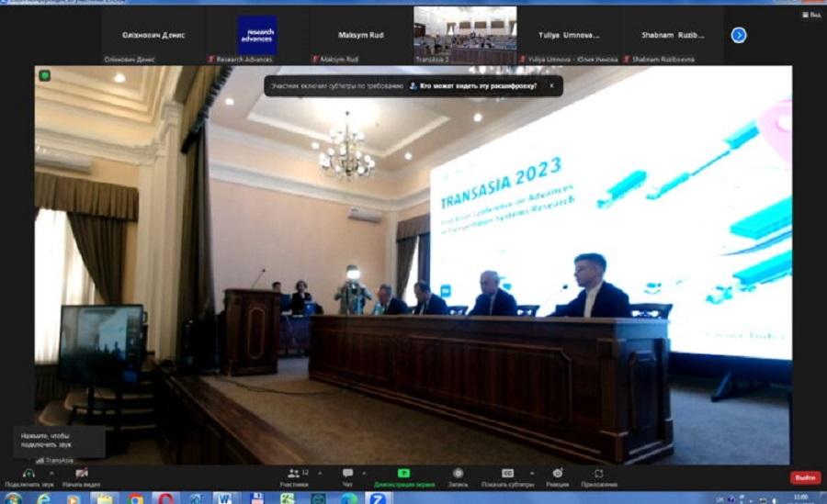827x504 pixels.
Task: Click the people icon in caption notification
Action: pos(413,86)
